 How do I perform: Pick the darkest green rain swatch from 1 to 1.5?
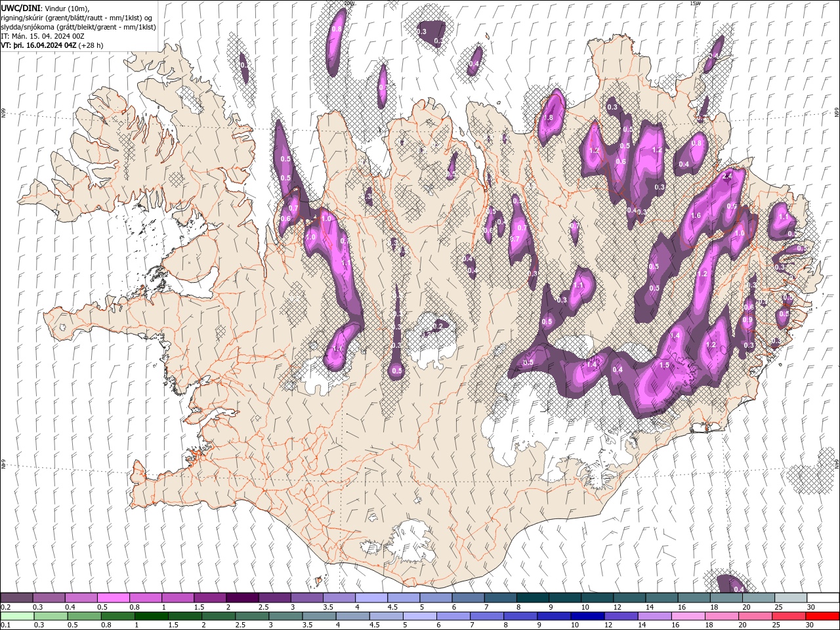(x=151, y=616)
